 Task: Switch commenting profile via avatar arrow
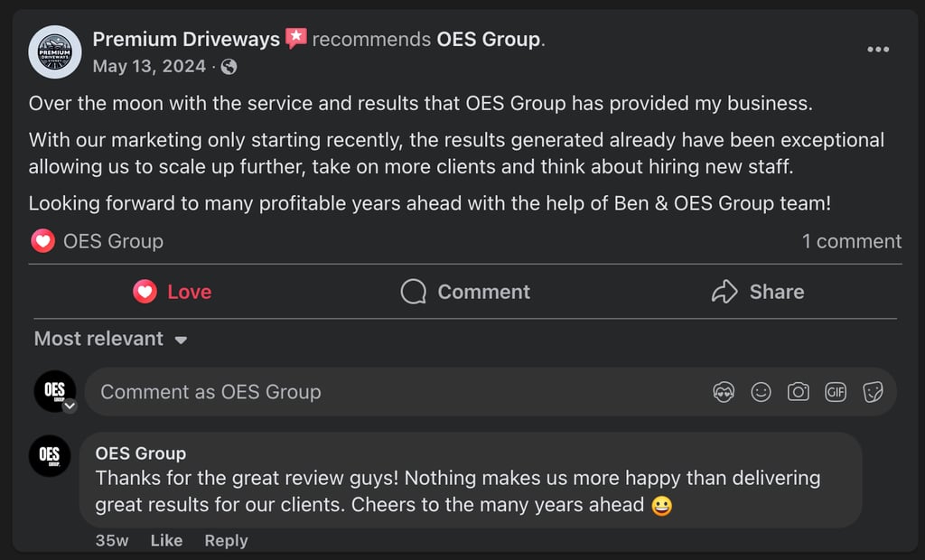tap(70, 406)
